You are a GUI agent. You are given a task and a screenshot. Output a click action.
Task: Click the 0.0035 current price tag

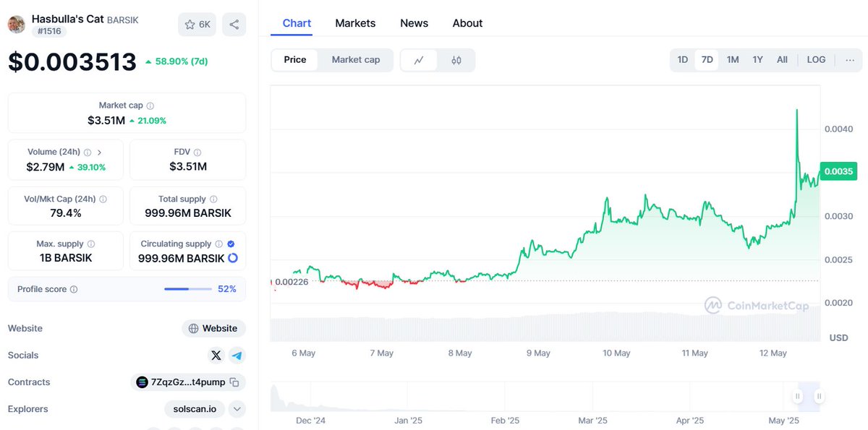point(839,172)
